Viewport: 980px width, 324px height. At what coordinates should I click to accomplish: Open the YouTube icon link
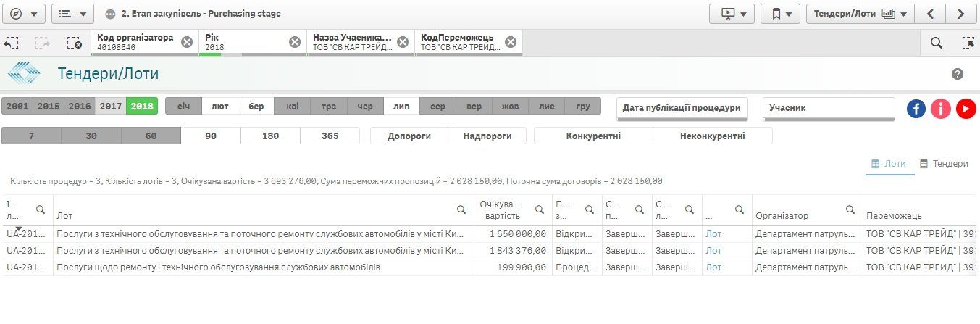click(966, 109)
